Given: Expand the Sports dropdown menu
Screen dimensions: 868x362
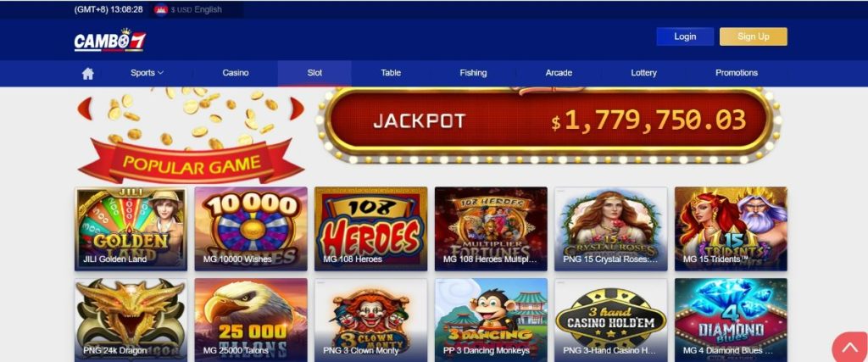Looking at the screenshot, I should (x=147, y=73).
